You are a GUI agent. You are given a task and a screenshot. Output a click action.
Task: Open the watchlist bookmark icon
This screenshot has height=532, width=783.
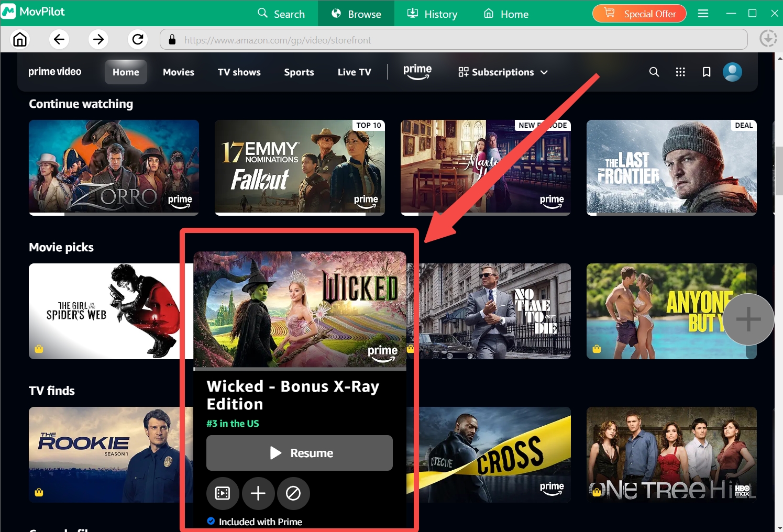707,72
